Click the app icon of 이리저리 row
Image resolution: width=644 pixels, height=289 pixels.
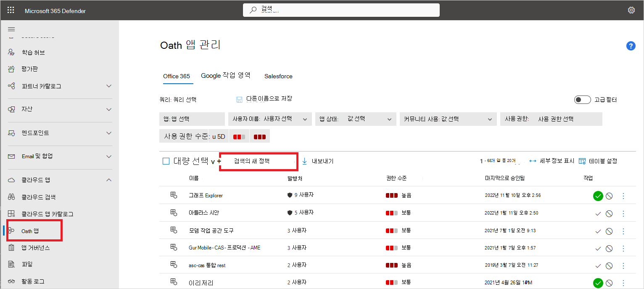174,281
